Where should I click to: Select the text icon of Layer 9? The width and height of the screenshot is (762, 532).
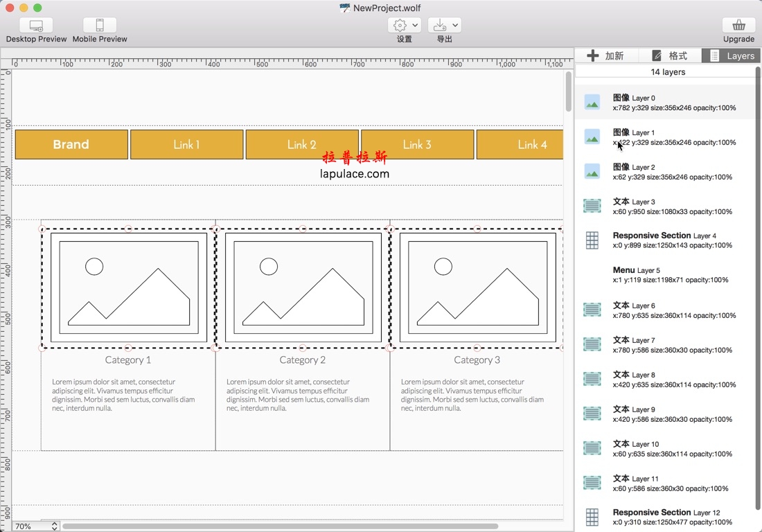[x=592, y=414]
